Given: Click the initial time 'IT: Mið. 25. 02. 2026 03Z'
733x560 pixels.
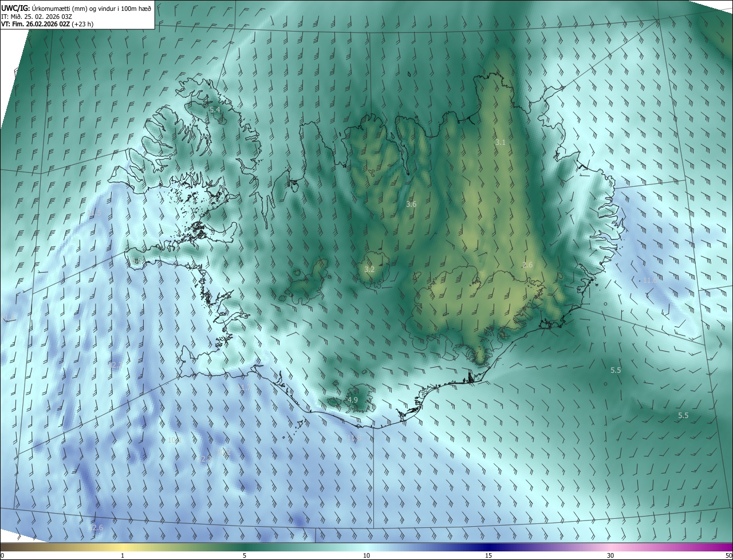Looking at the screenshot, I should 36,16.
